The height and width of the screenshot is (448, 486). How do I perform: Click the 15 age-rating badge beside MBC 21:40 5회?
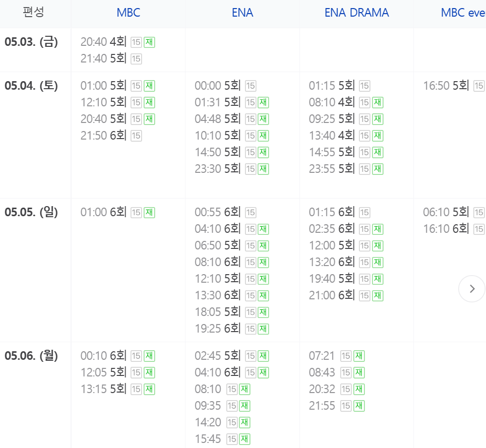tap(136, 59)
